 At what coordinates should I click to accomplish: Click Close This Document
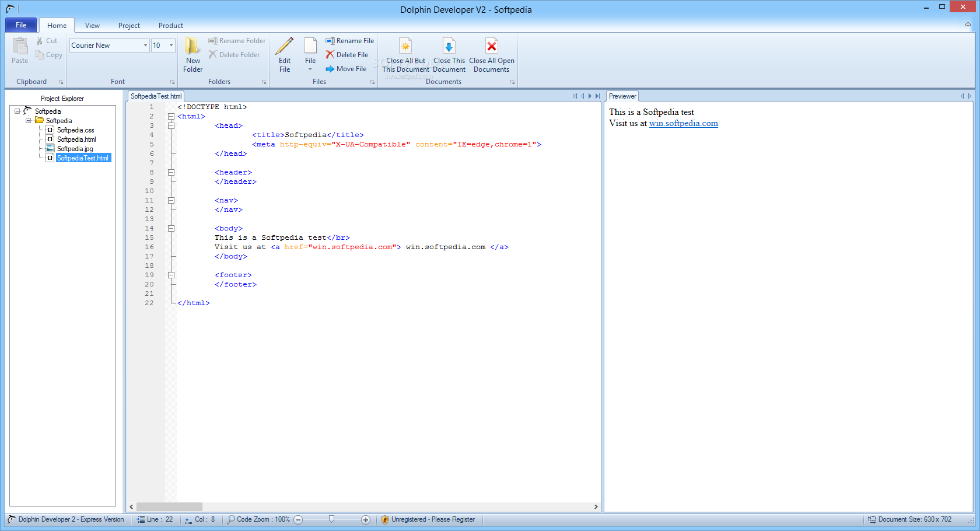point(449,55)
